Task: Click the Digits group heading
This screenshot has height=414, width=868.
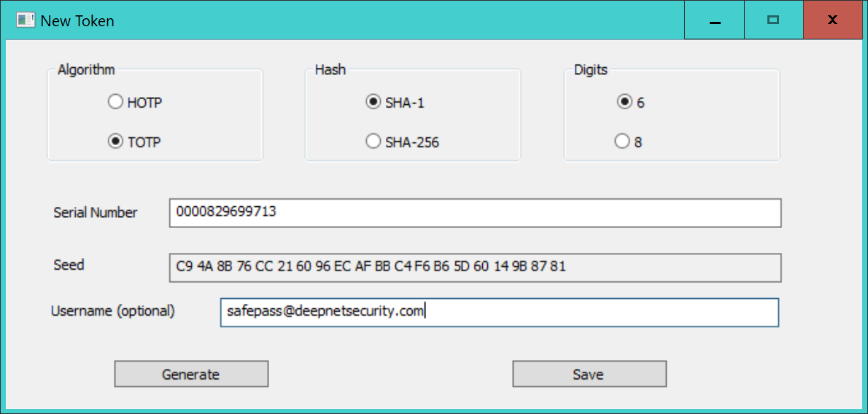Action: tap(591, 70)
